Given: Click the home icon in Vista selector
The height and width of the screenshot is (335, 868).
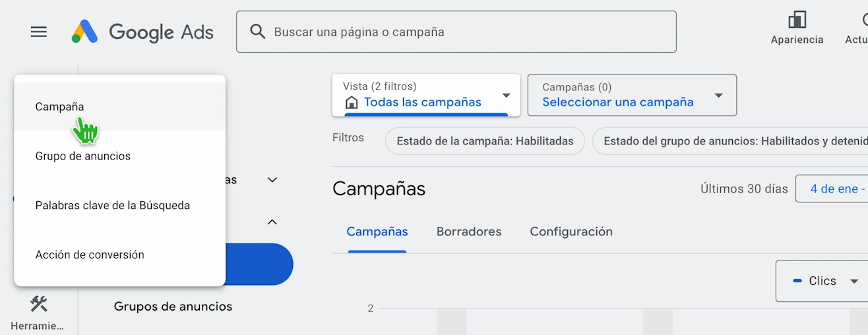Looking at the screenshot, I should pos(352,102).
